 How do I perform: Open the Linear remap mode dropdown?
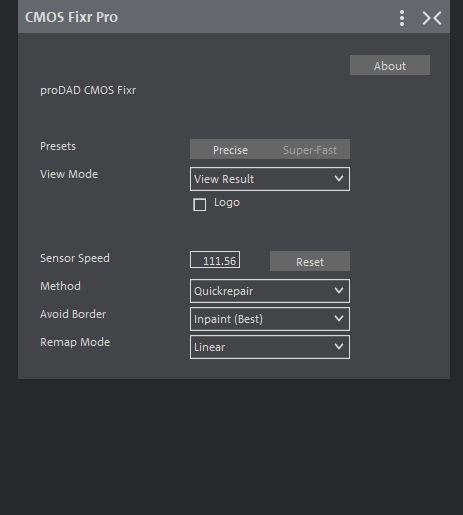(270, 347)
